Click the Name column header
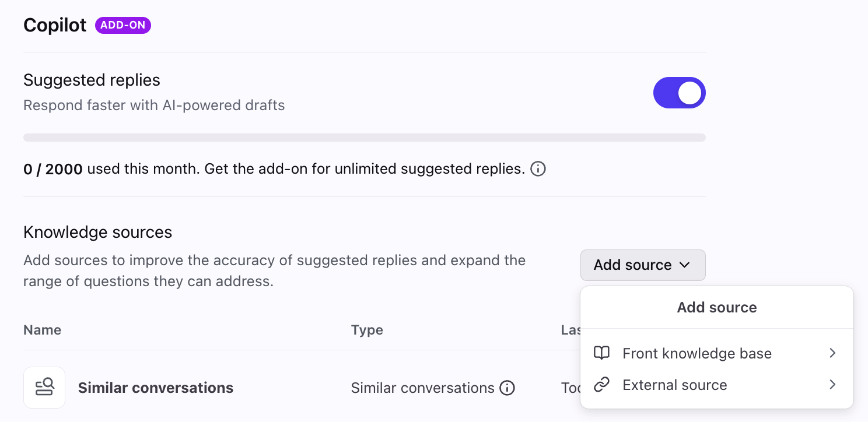Viewport: 868px width, 422px height. [x=42, y=330]
